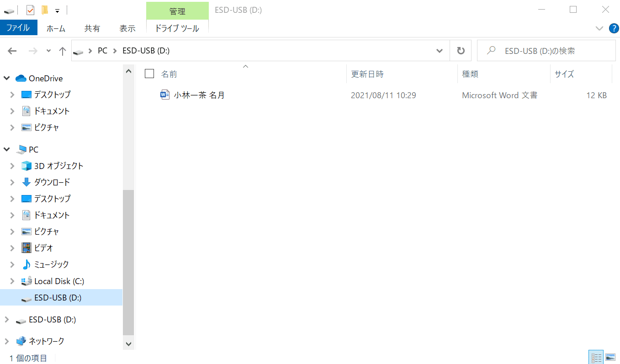This screenshot has width=620, height=364.
Task: Select ミュージック in navigation pane
Action: [51, 264]
